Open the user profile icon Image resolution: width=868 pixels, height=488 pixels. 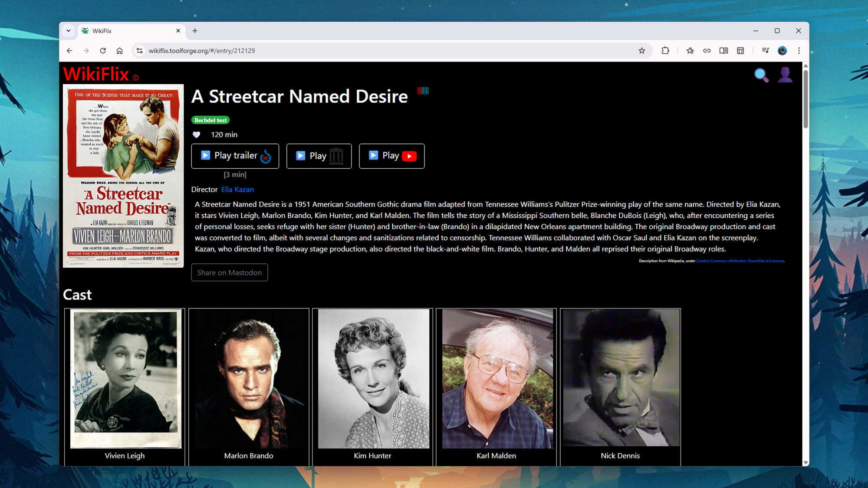[x=785, y=75]
